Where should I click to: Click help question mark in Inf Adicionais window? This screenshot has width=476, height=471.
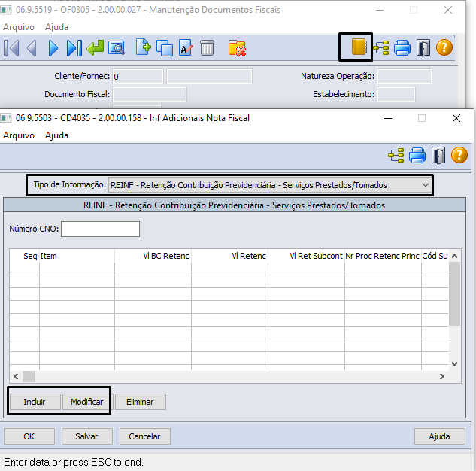click(x=459, y=156)
